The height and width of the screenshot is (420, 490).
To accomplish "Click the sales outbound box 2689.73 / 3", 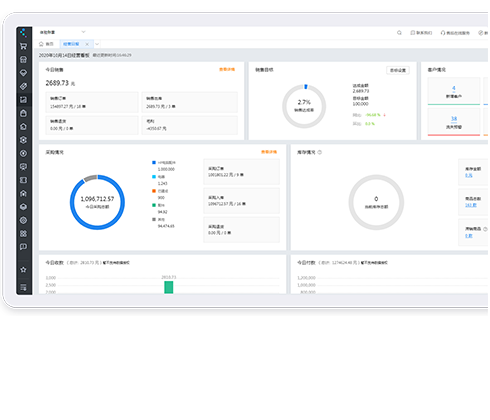I will click(190, 102).
